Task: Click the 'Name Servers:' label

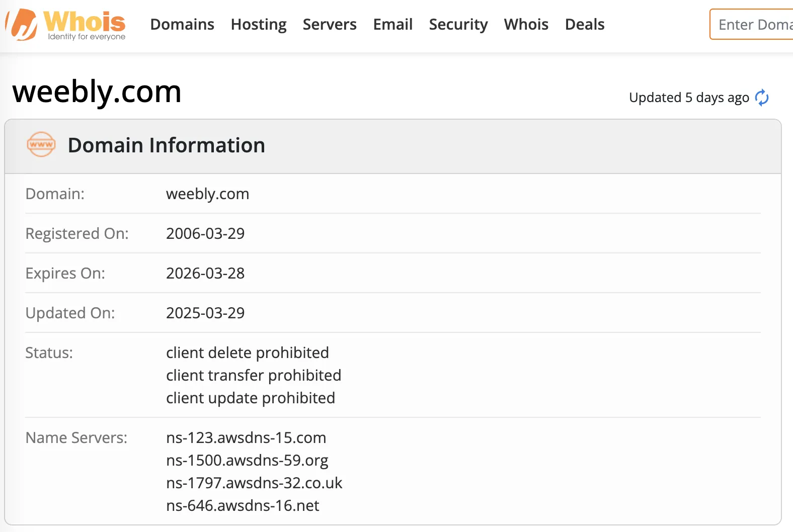Action: 76,437
